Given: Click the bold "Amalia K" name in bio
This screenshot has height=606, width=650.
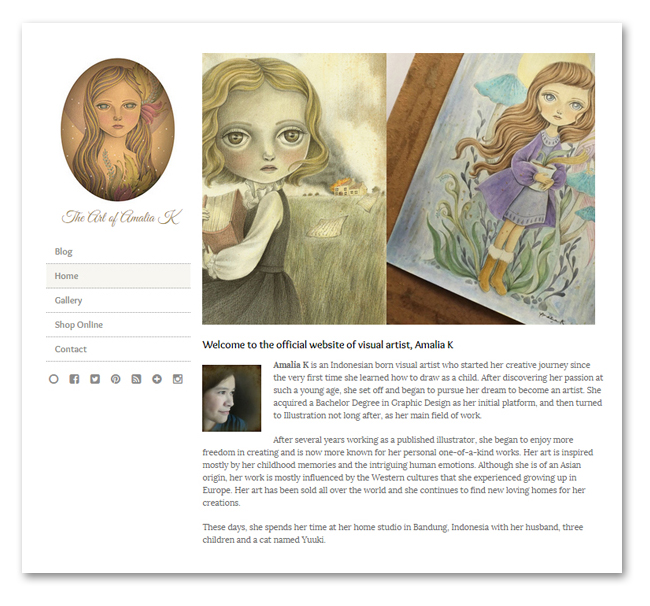Looking at the screenshot, I should click(x=291, y=365).
